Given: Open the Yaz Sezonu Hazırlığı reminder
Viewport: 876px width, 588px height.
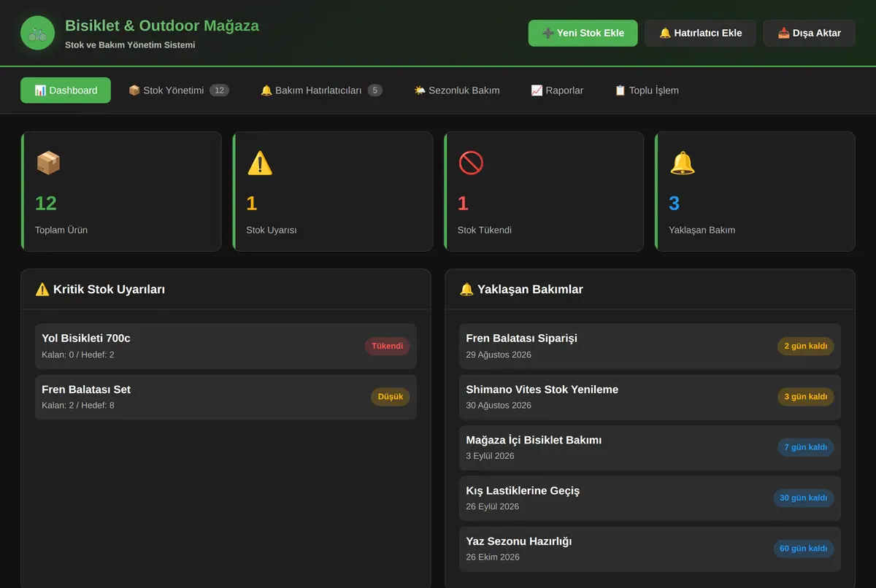Looking at the screenshot, I should coord(650,549).
